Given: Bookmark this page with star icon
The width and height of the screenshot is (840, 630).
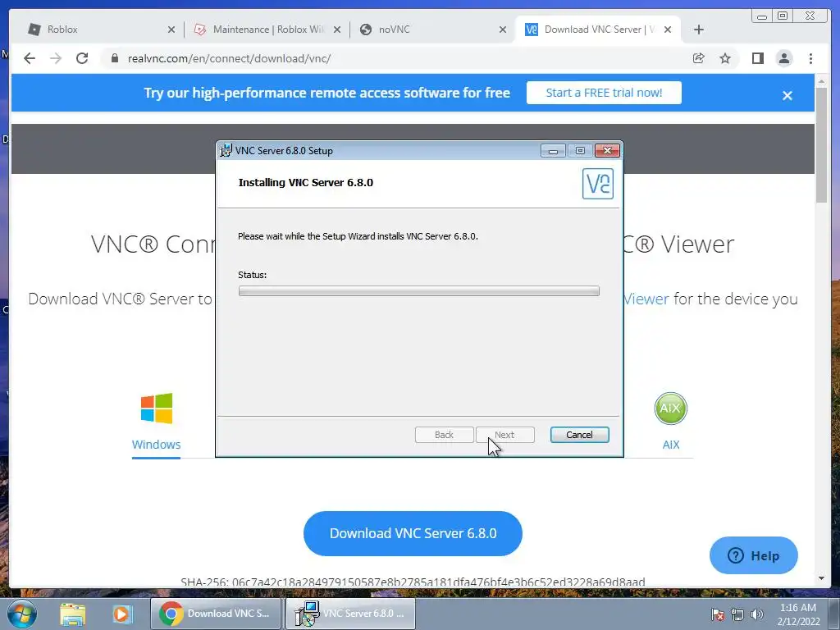Looking at the screenshot, I should click(x=725, y=58).
